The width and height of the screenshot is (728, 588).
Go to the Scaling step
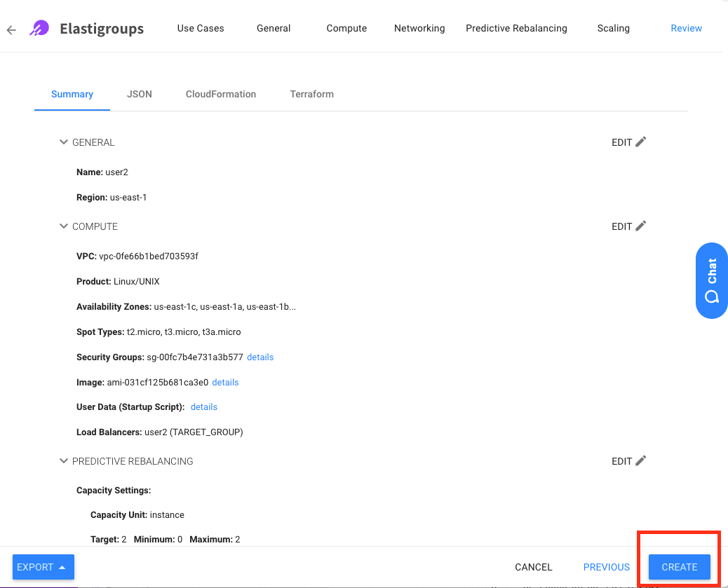point(613,29)
